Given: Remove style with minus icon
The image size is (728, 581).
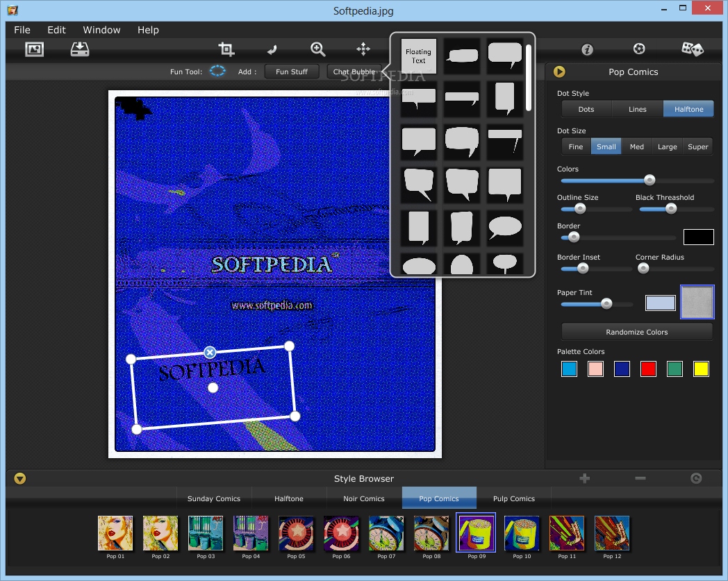Looking at the screenshot, I should pos(640,478).
